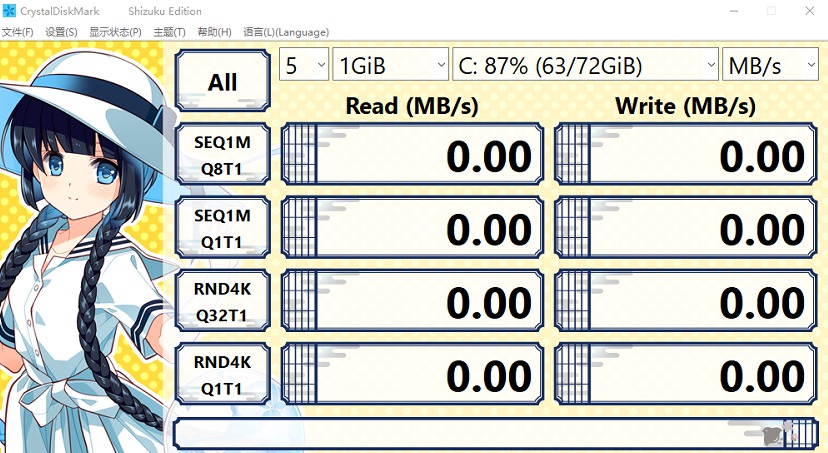Select the RND4K Q32T1 write result
The width and height of the screenshot is (828, 453).
[685, 301]
